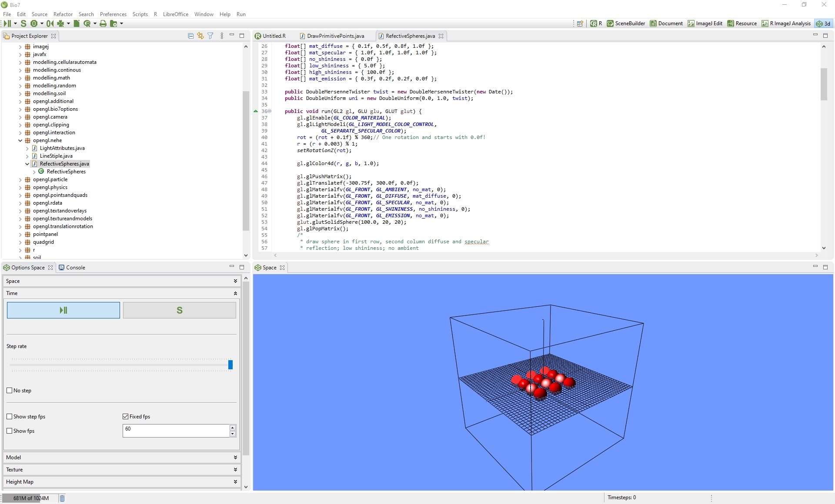Switch to the Document perspective
Screen dimensions: 835x504
[x=666, y=23]
